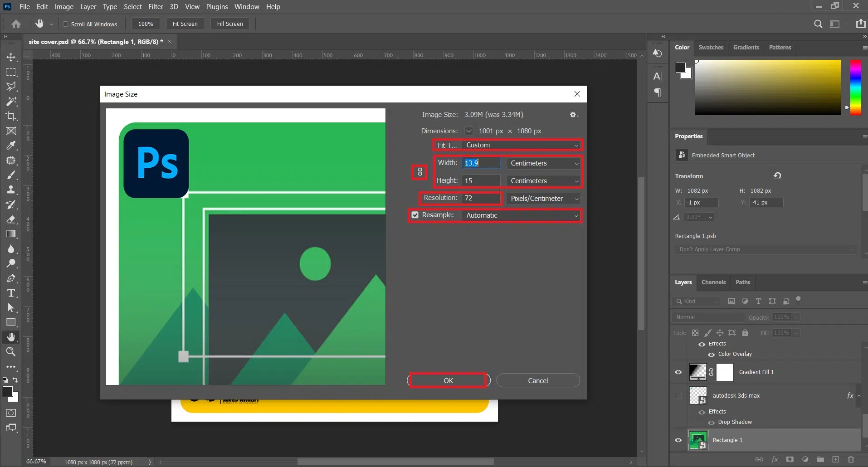This screenshot has width=868, height=467.
Task: Uncheck the Resample checkbox
Action: click(415, 215)
